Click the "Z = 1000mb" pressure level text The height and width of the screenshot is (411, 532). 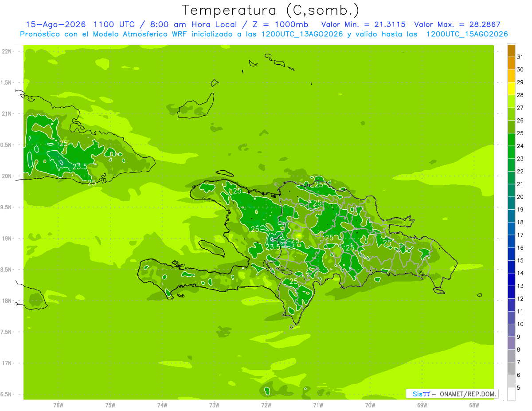281,24
